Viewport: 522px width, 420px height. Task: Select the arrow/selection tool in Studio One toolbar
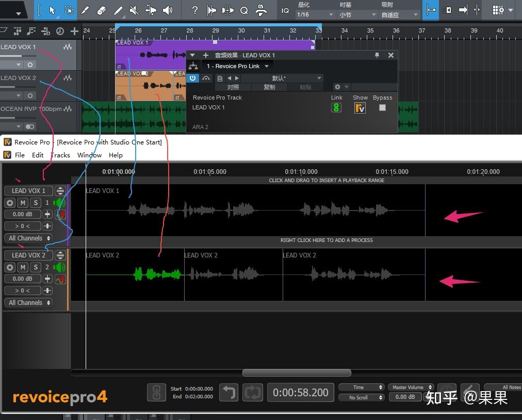[53, 10]
